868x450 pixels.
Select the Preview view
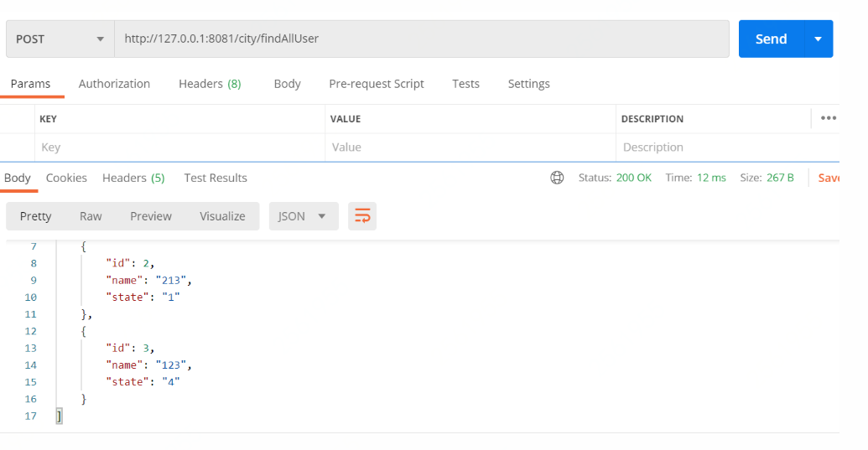(x=151, y=216)
